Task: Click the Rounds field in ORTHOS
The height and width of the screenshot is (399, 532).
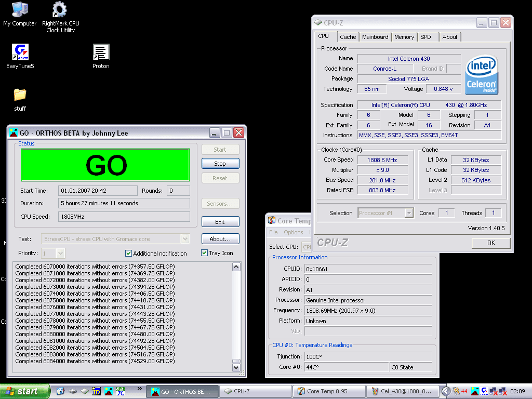Action: coord(178,191)
